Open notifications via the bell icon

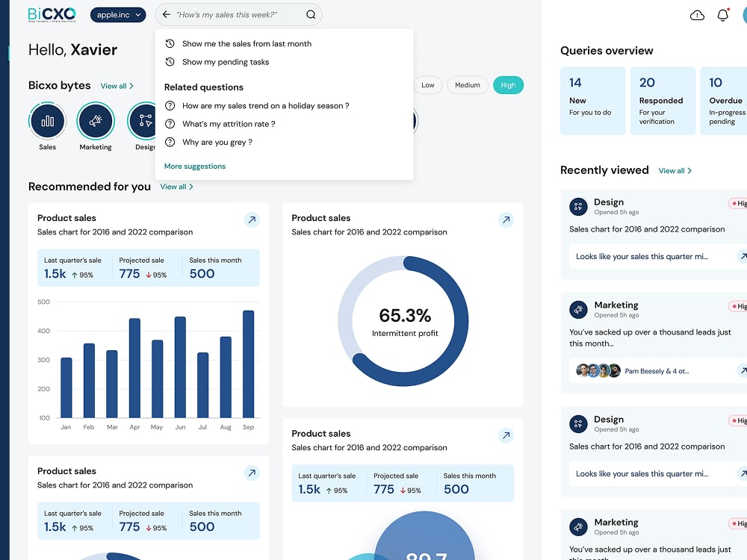(723, 14)
